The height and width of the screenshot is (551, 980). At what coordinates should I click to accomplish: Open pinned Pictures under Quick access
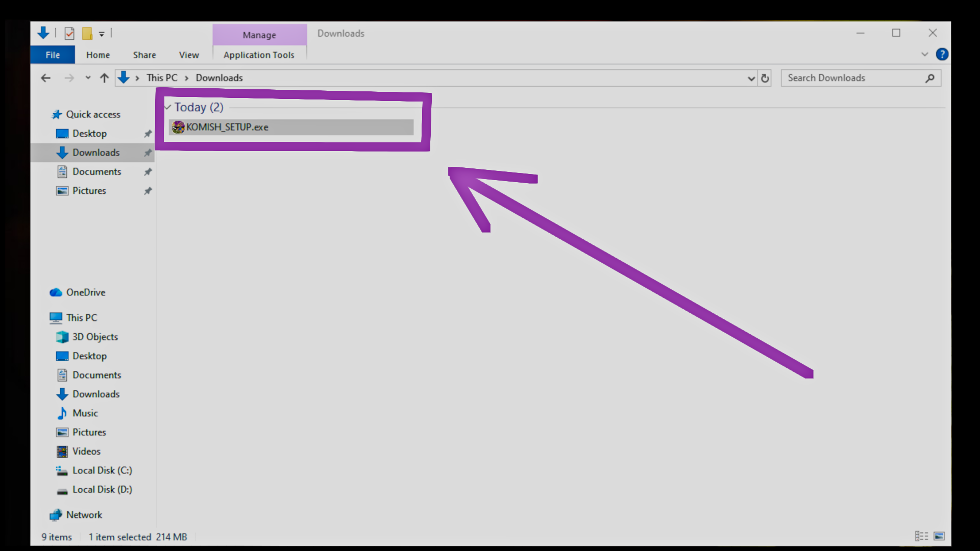point(89,191)
